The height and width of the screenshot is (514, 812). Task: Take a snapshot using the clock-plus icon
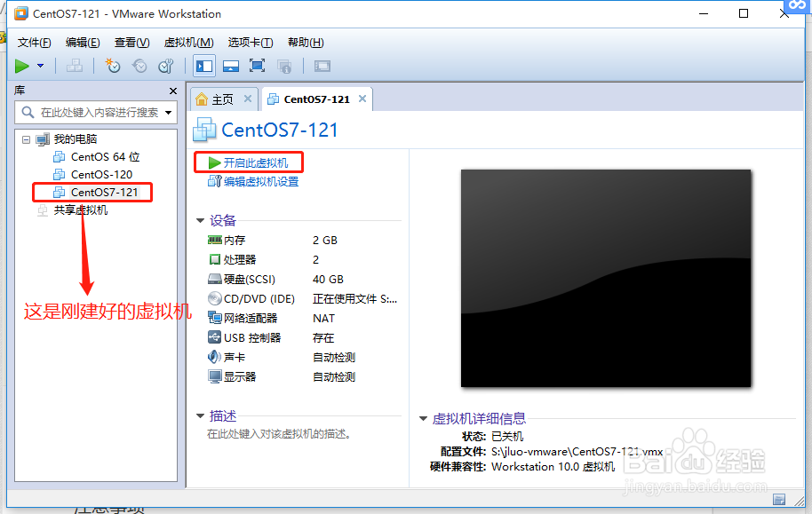pyautogui.click(x=112, y=66)
